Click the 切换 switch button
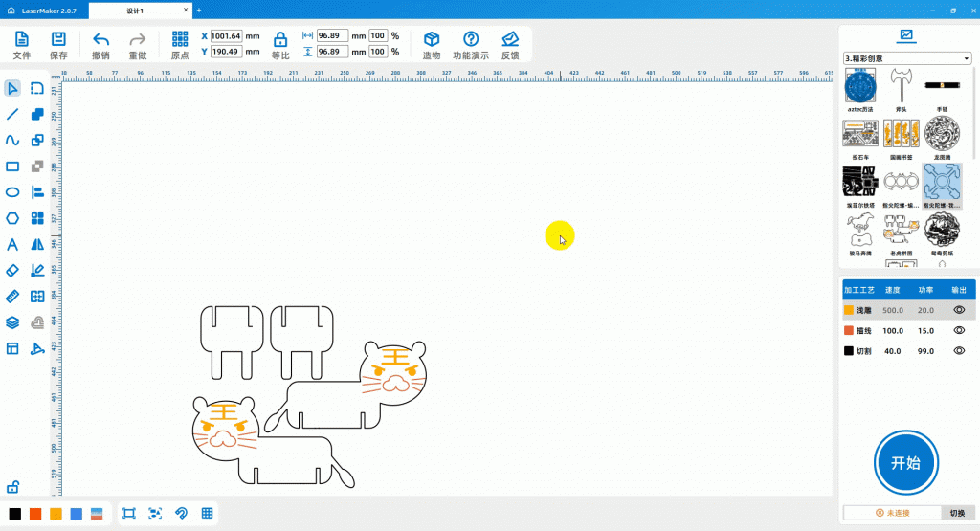Screen dimensions: 980x531 coord(956,514)
